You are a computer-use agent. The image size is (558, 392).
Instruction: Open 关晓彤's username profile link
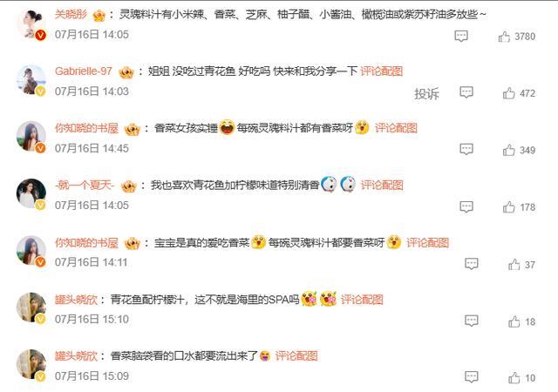71,15
